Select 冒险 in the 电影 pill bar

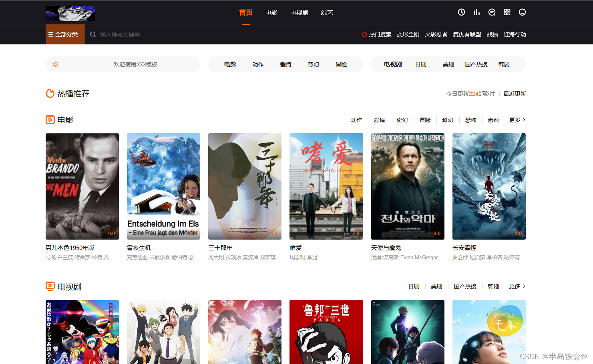point(341,64)
